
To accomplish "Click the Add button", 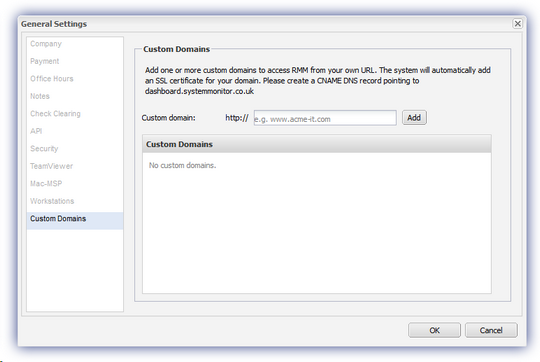I will 414,118.
